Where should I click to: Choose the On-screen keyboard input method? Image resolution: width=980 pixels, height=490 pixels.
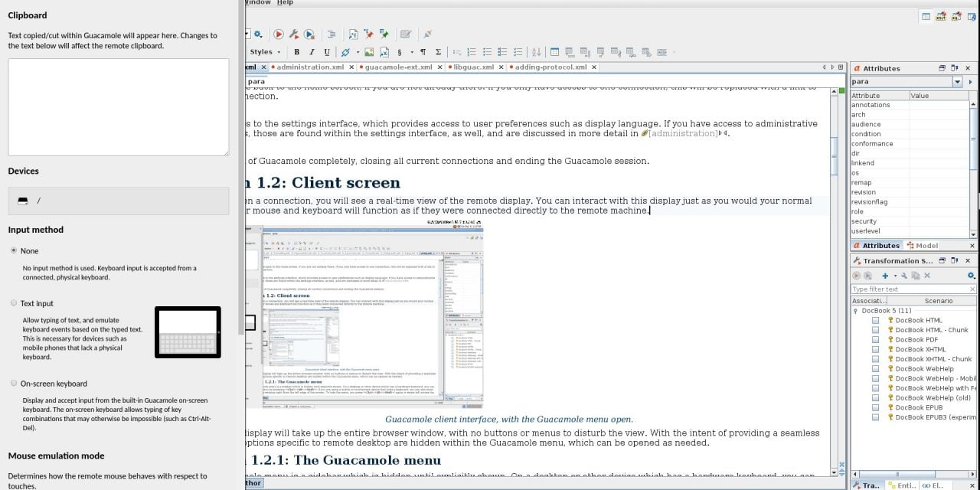(14, 384)
